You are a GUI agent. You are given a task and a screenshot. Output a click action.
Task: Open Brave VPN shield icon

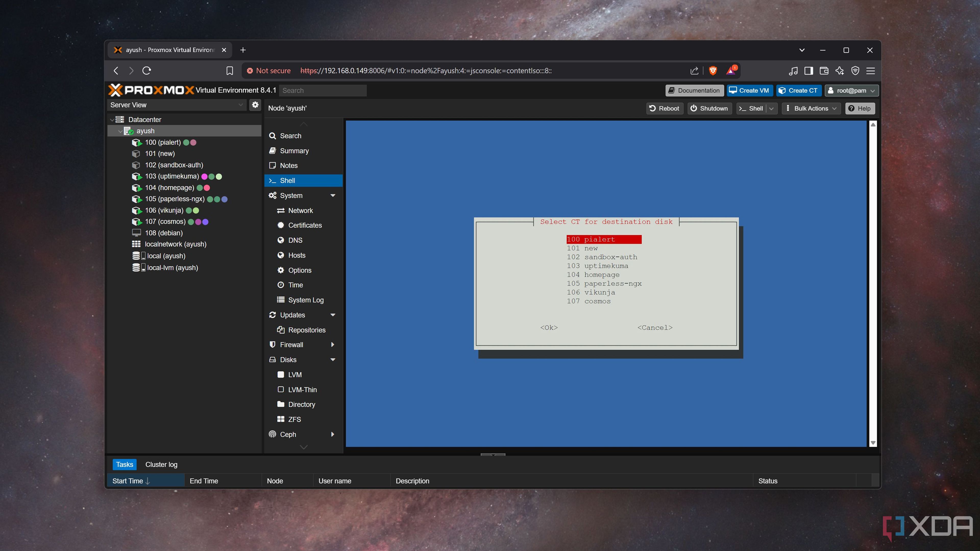pyautogui.click(x=855, y=71)
